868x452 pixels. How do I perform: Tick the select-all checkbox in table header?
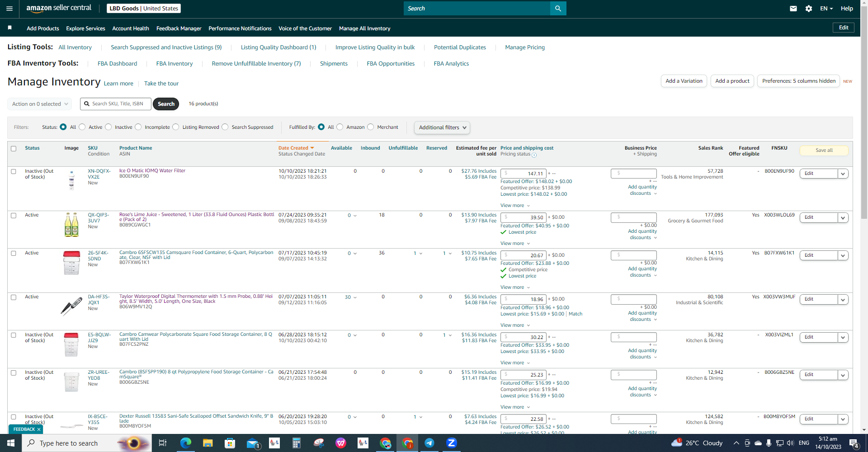14,149
